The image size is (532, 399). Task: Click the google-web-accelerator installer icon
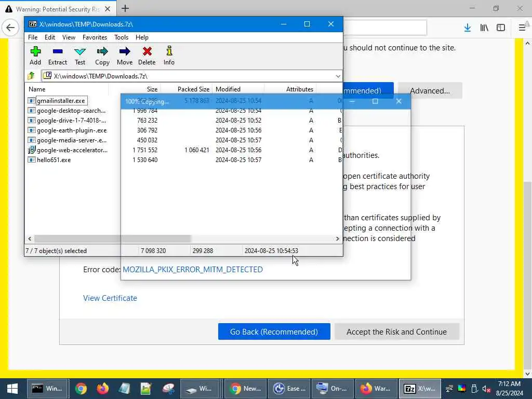(x=32, y=150)
